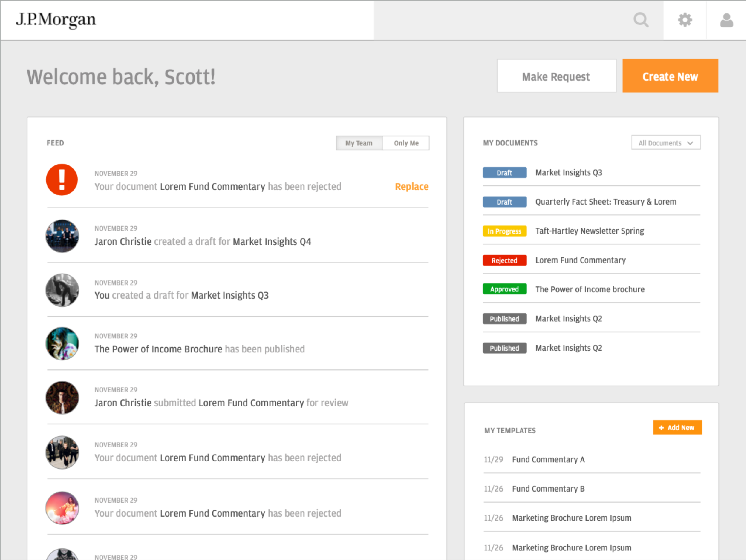Click the Rejected status badge
747x560 pixels.
(x=504, y=260)
